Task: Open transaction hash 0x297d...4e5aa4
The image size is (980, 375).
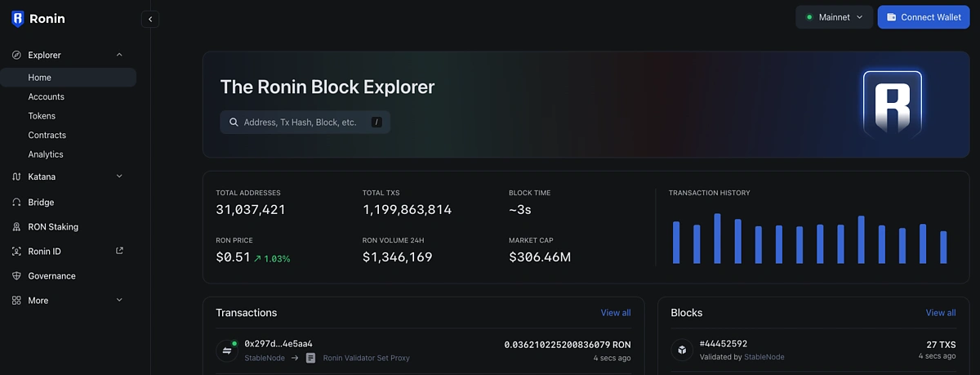Action: tap(278, 344)
